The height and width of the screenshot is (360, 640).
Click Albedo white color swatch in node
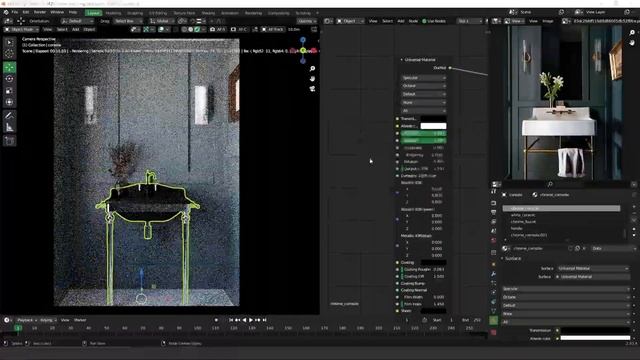tap(433, 126)
